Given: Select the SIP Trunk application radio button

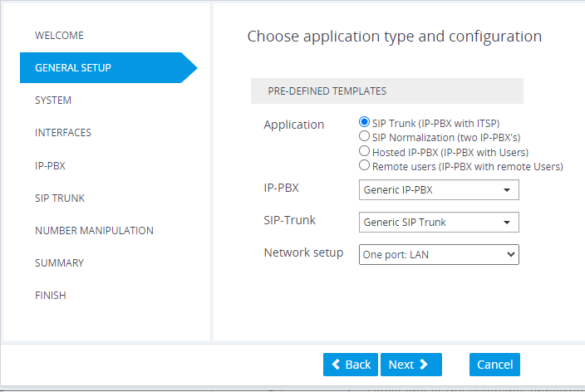Looking at the screenshot, I should [364, 122].
